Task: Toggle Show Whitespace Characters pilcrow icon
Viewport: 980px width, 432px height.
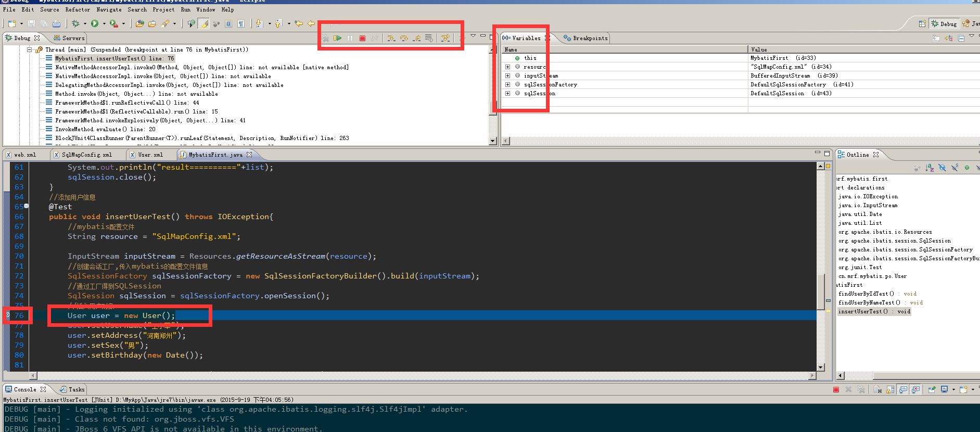Action: [241, 23]
